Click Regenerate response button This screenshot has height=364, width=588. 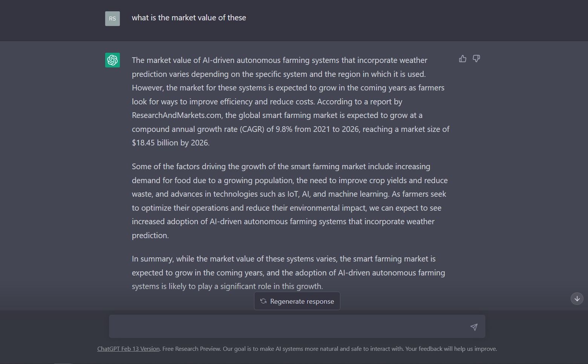[x=297, y=301]
